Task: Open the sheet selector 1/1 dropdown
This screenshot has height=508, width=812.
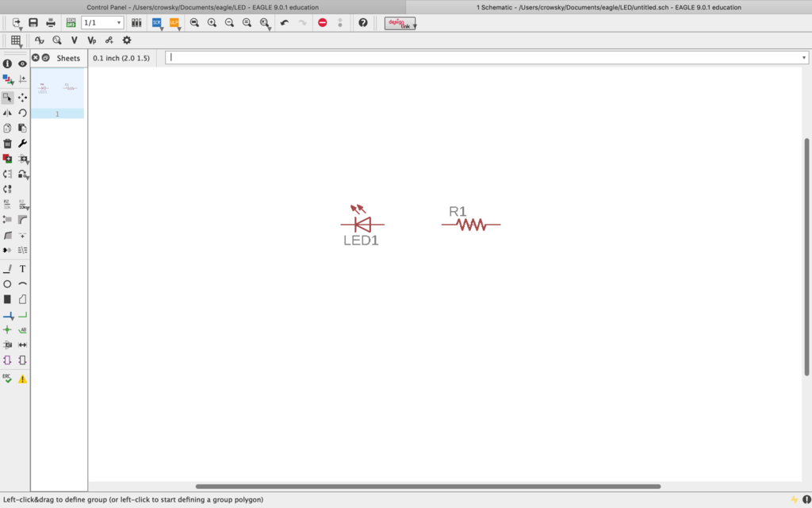Action: coord(102,23)
